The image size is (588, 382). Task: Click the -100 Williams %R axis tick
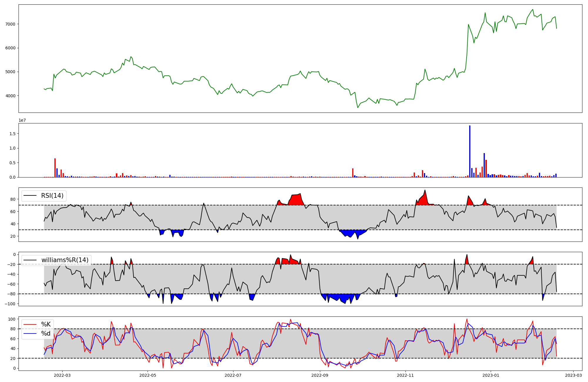pyautogui.click(x=10, y=304)
